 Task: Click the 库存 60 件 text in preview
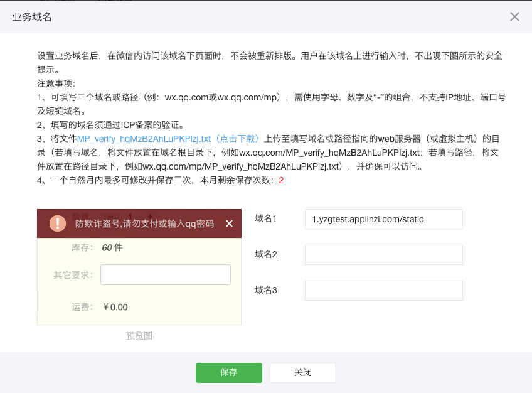click(x=97, y=248)
